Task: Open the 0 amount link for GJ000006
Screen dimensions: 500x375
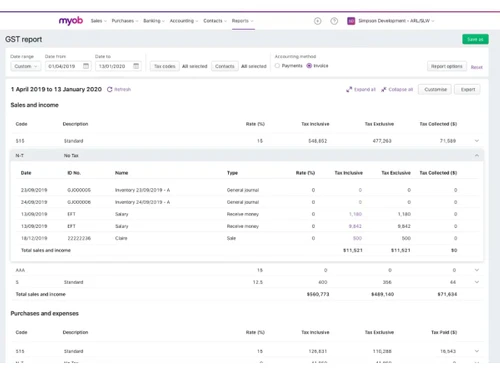Action: pos(360,202)
